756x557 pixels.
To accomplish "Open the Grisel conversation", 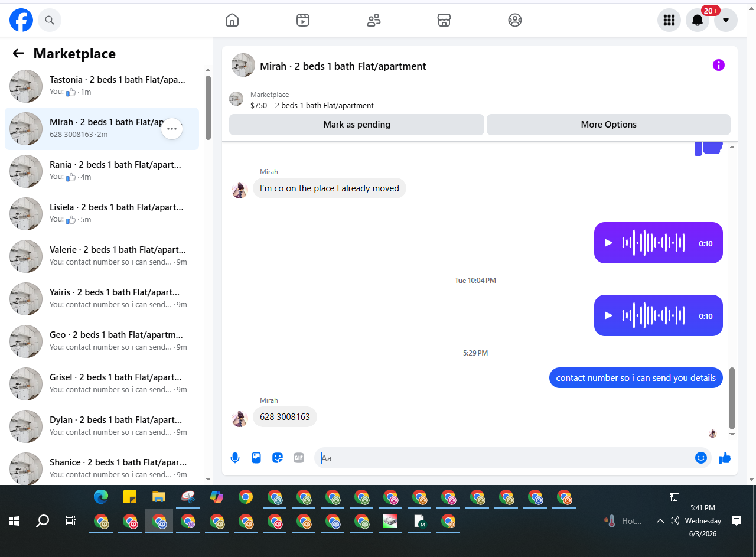I will click(102, 384).
